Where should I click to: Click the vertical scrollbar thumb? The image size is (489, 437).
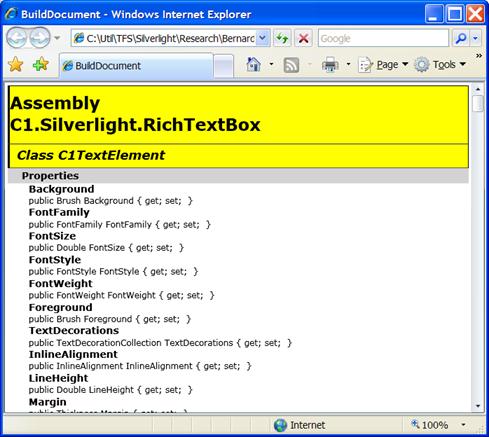tap(478, 103)
